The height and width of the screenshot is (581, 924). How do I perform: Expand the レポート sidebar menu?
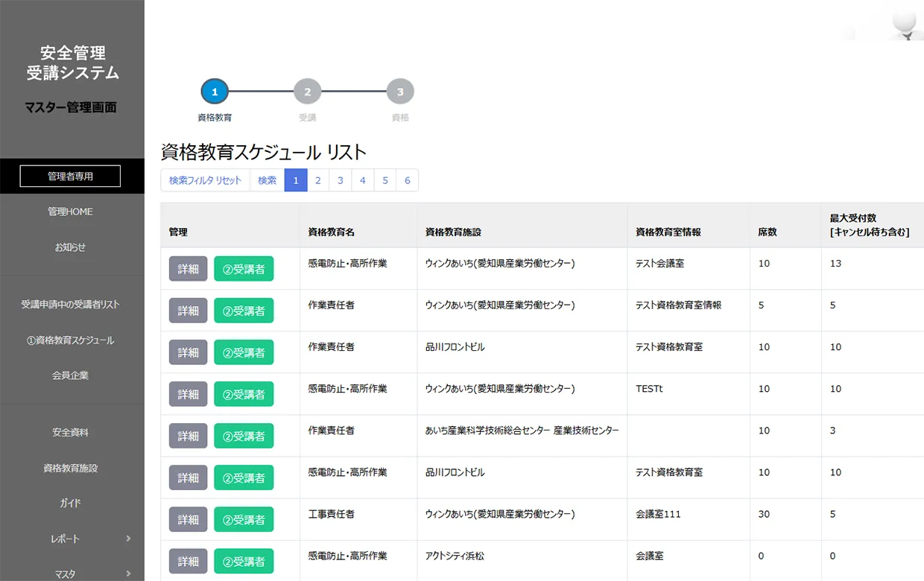[72, 539]
